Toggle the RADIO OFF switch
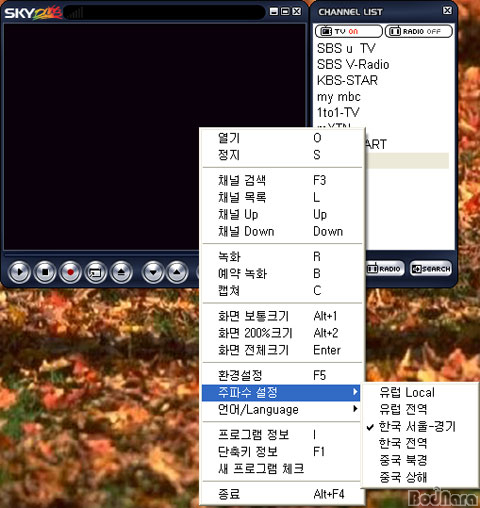The height and width of the screenshot is (508, 480). (x=419, y=31)
